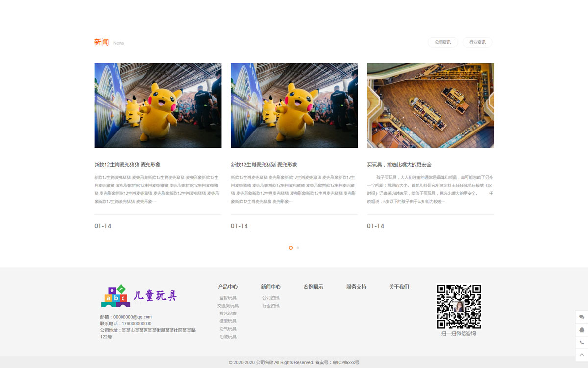The height and width of the screenshot is (368, 588).
Task: Select the 公司资讯 pill tab near the News heading
Action: coord(443,42)
